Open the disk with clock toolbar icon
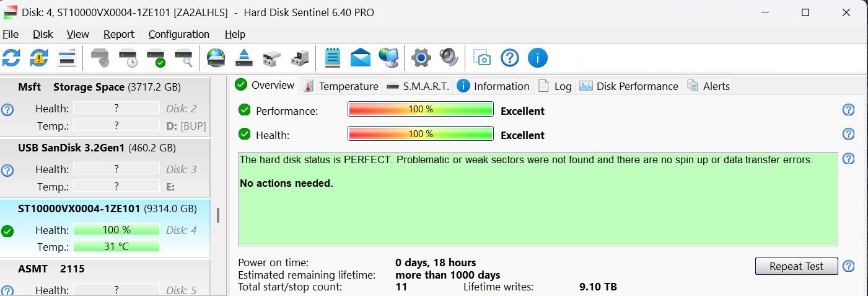This screenshot has width=868, height=296. tap(129, 58)
